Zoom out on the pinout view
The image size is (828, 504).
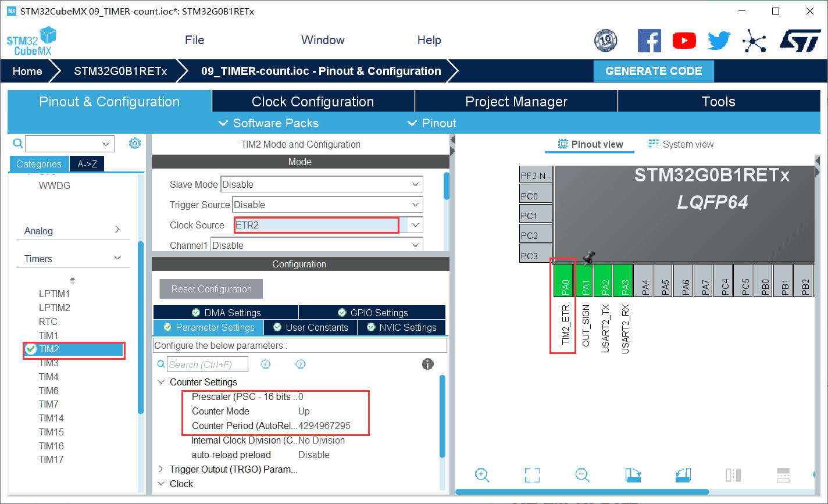582,475
